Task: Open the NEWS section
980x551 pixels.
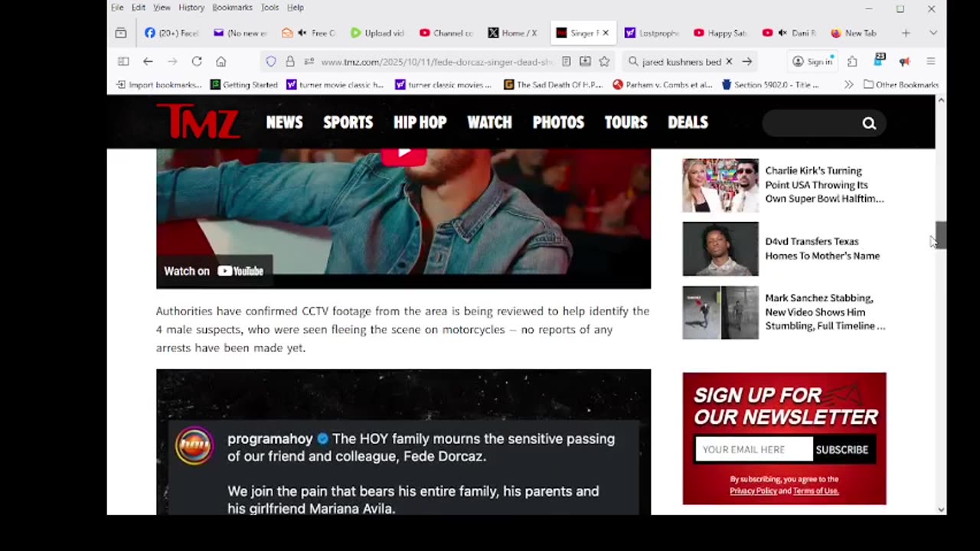Action: [285, 122]
